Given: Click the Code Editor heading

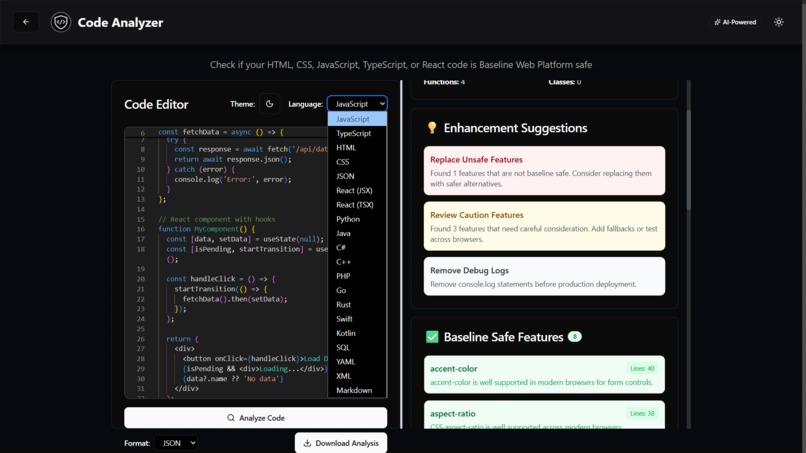Looking at the screenshot, I should tap(156, 104).
